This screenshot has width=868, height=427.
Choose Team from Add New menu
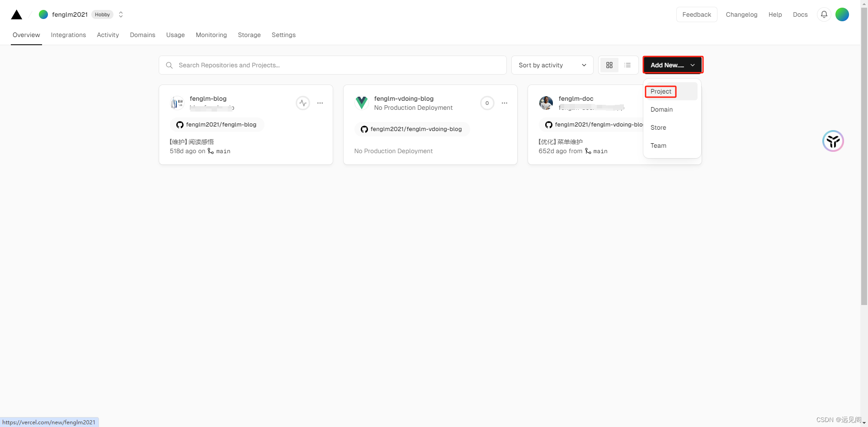click(x=671, y=145)
